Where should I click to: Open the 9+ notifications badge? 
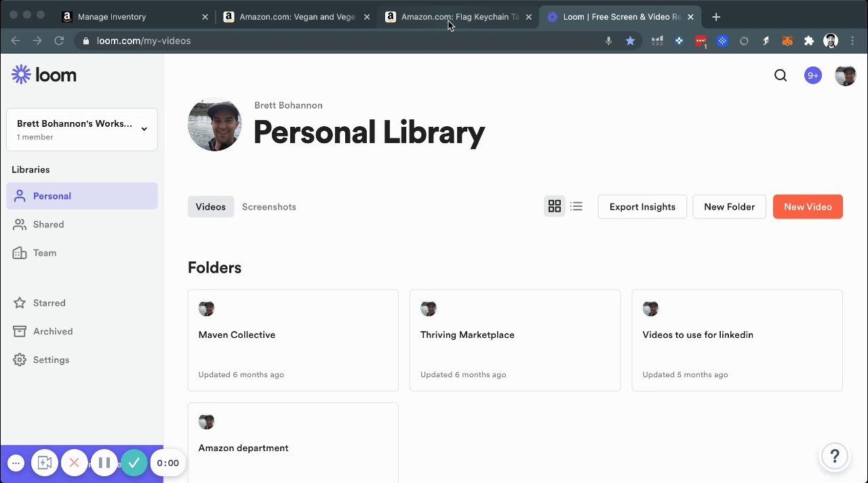pos(813,75)
